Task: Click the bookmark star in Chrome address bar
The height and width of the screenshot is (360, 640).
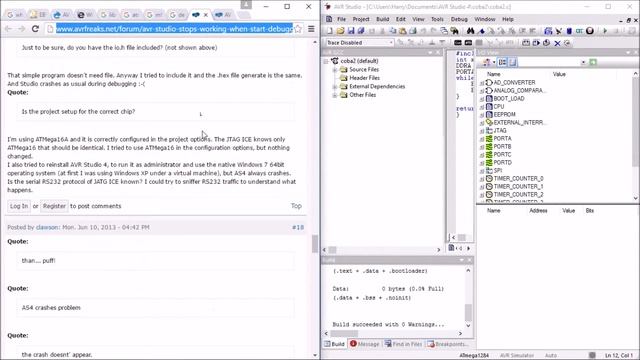Action: [x=298, y=29]
